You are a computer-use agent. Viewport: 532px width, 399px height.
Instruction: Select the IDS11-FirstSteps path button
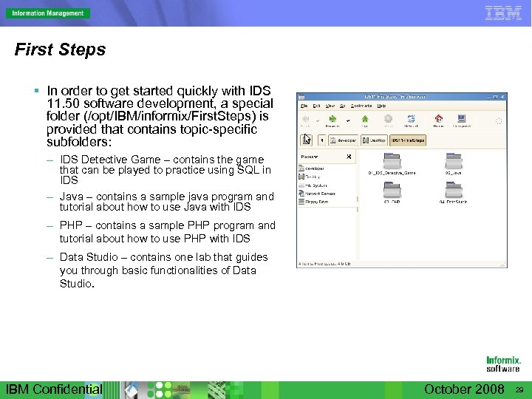tap(408, 140)
